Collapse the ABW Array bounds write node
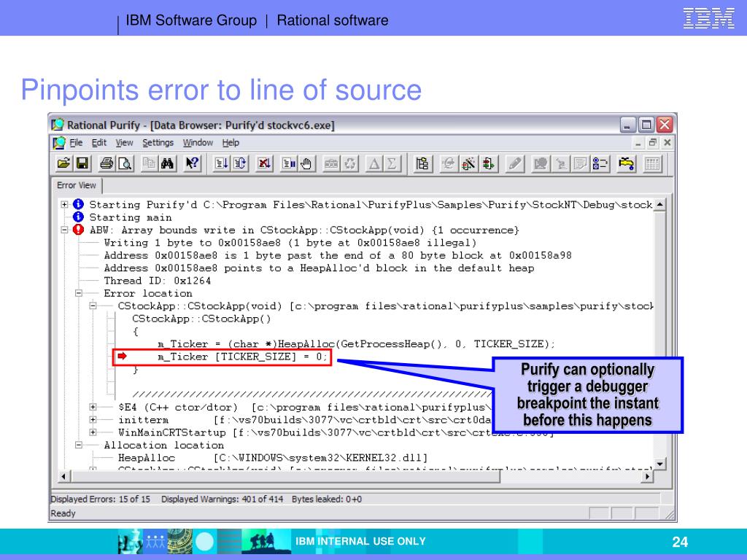 (x=64, y=230)
